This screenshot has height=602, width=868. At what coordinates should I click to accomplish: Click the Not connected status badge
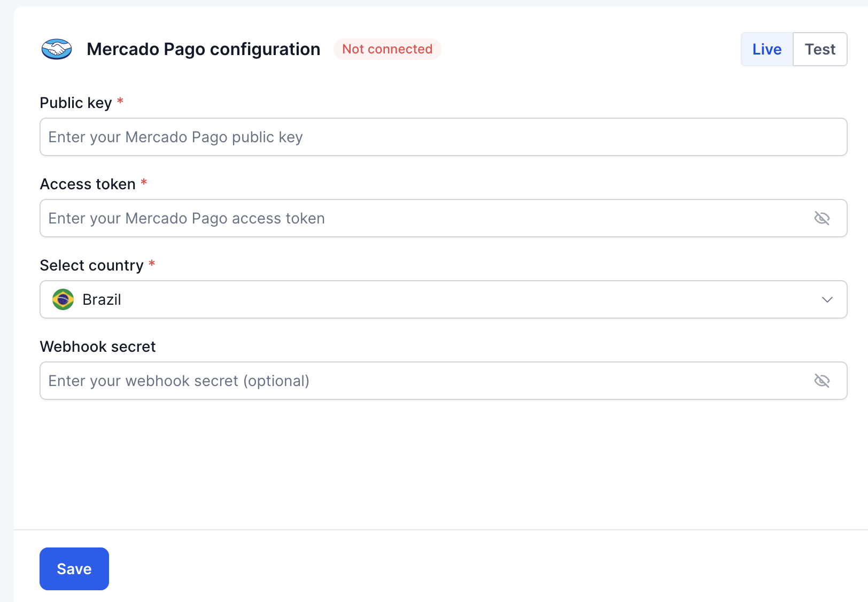[x=387, y=49]
